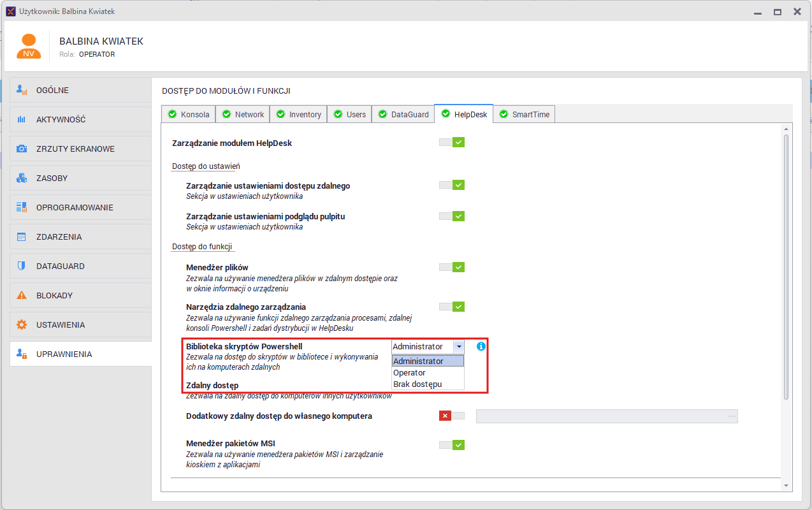Go to the Zdarzenia section
Viewport: 812px width, 510px height.
pos(81,237)
